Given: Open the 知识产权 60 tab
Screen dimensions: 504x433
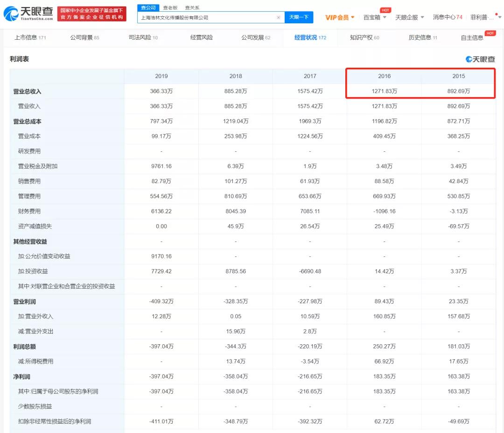Looking at the screenshot, I should tap(364, 37).
